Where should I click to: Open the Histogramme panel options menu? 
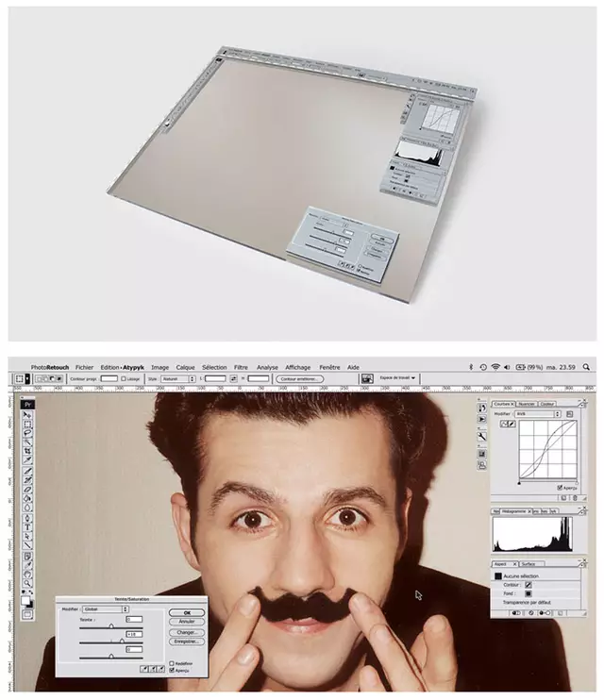pyautogui.click(x=581, y=511)
